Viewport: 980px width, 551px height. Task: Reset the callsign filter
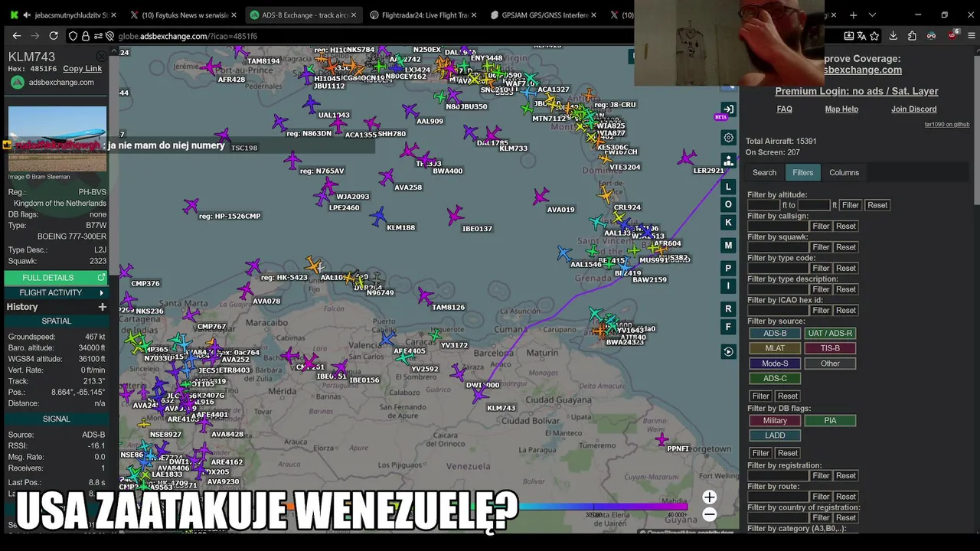[x=845, y=226]
